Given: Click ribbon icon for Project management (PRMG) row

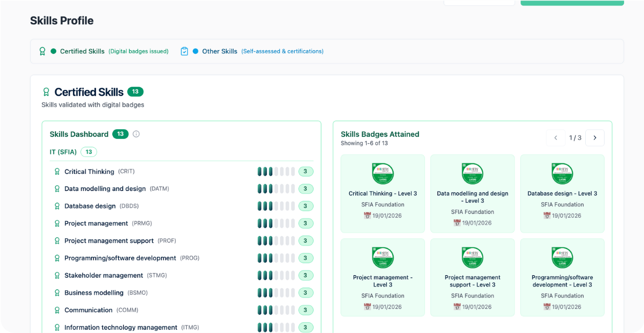Looking at the screenshot, I should click(x=57, y=224).
